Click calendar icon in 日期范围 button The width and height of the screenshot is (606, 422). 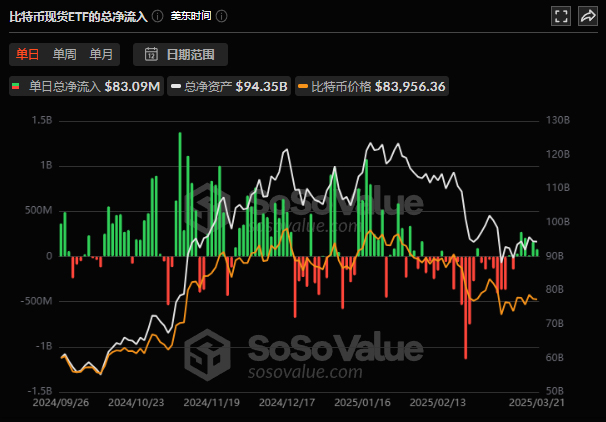tap(152, 54)
